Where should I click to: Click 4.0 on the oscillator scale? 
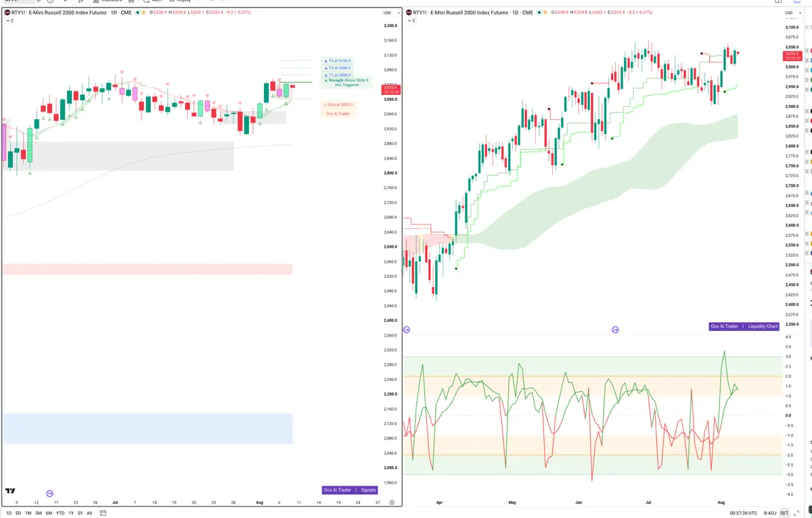(788, 337)
